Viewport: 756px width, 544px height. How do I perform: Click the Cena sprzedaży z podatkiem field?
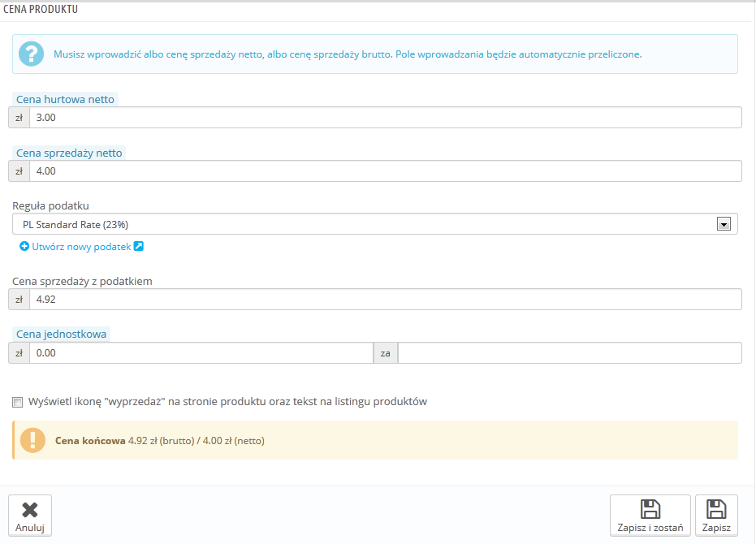(385, 300)
